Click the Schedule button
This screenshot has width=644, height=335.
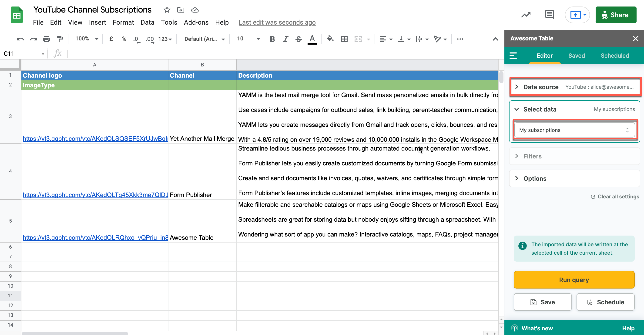(x=606, y=302)
